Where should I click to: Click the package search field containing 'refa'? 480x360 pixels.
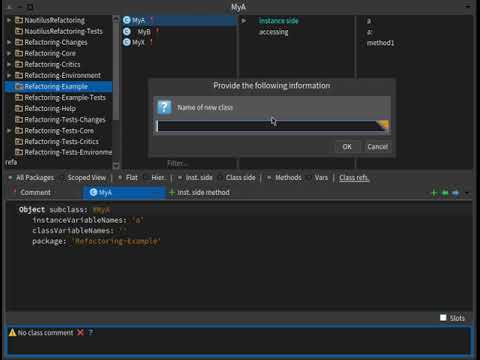pyautogui.click(x=58, y=162)
